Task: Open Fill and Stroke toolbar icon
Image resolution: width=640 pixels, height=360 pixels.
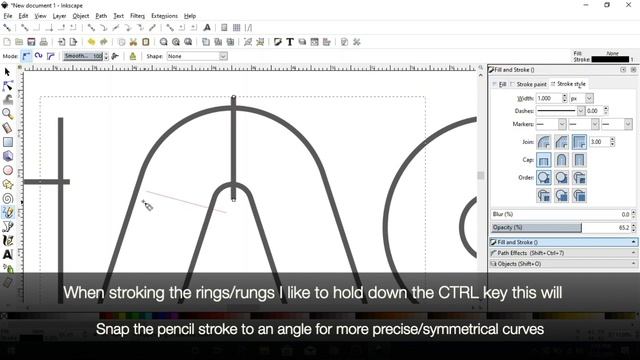Action: click(278, 42)
